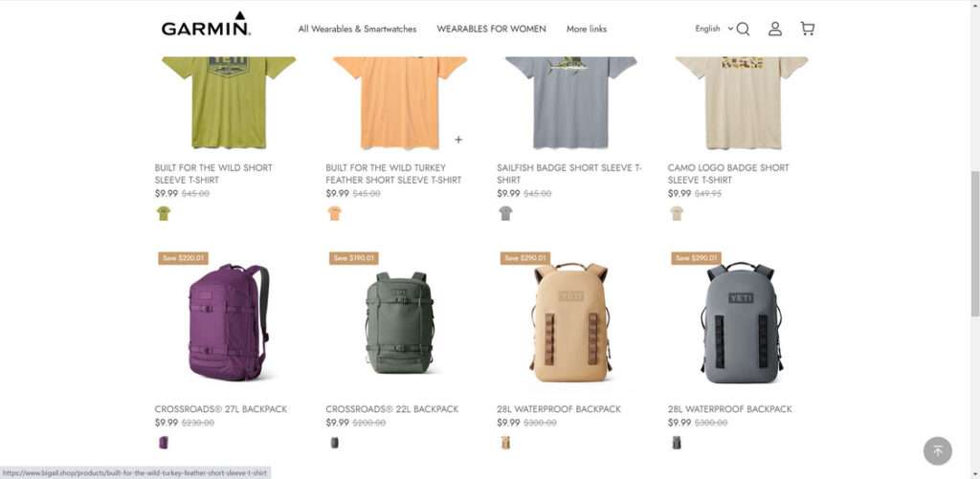Click the gray 28L waterproof backpack image
The image size is (980, 479).
click(742, 323)
